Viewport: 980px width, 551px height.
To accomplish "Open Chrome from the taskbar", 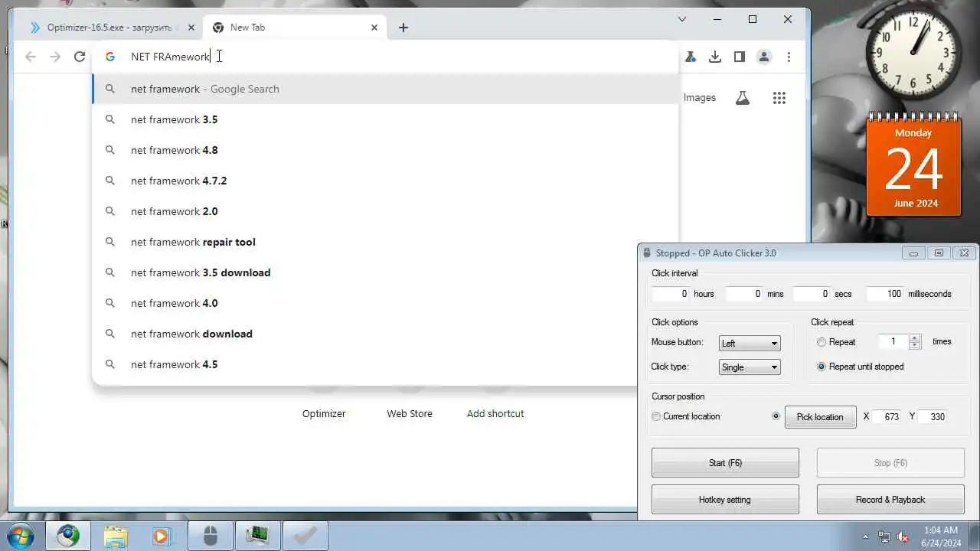I will coord(68,536).
